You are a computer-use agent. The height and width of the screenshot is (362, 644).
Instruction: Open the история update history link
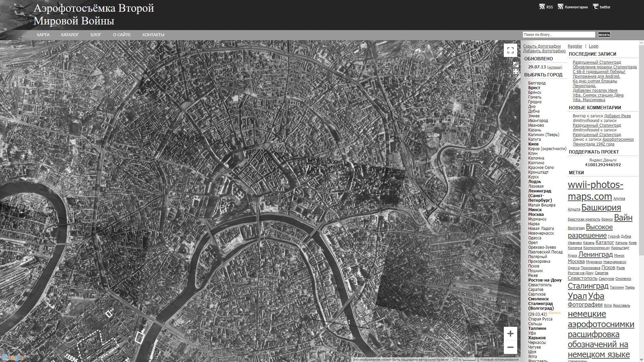tap(554, 67)
